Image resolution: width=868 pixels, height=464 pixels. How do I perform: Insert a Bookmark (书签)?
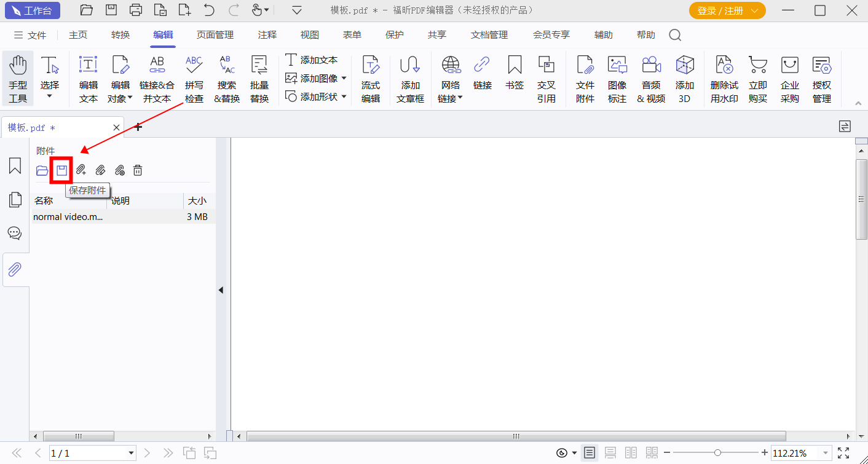click(514, 77)
